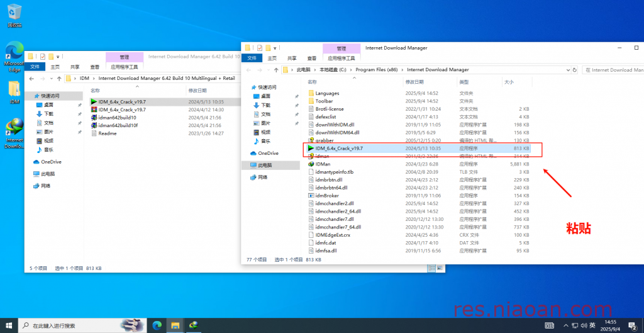Go back in the Program Files window
Viewport: 644px width, 333px height.
click(x=248, y=69)
